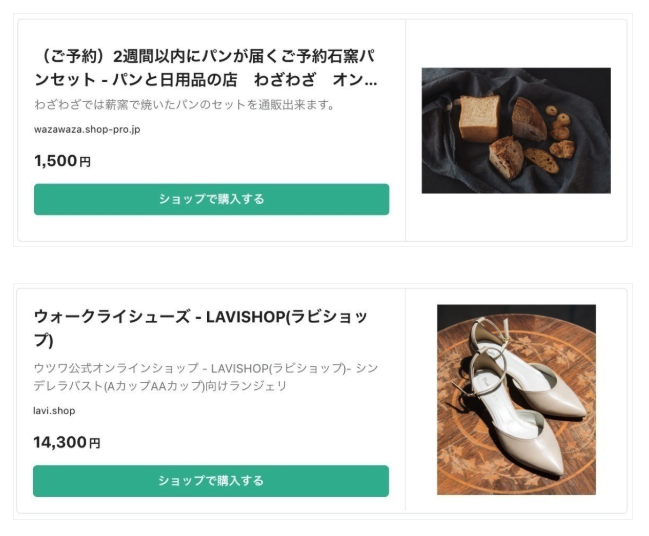
Task: Click the wood-fired bread description text
Action: click(x=183, y=105)
